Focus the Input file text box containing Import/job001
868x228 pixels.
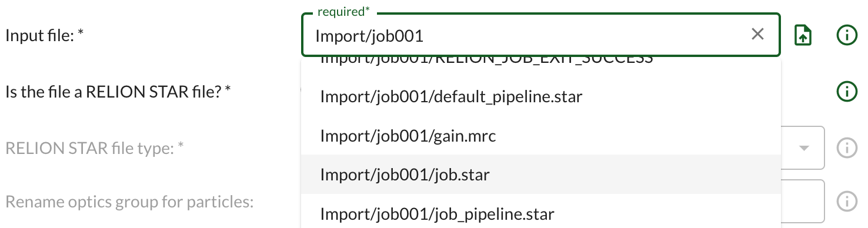pos(529,36)
